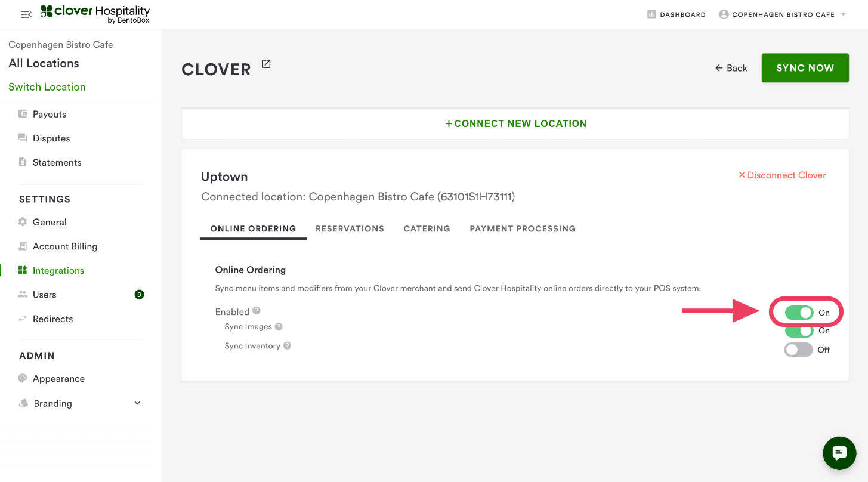Click Disconnect Clover link

point(782,175)
